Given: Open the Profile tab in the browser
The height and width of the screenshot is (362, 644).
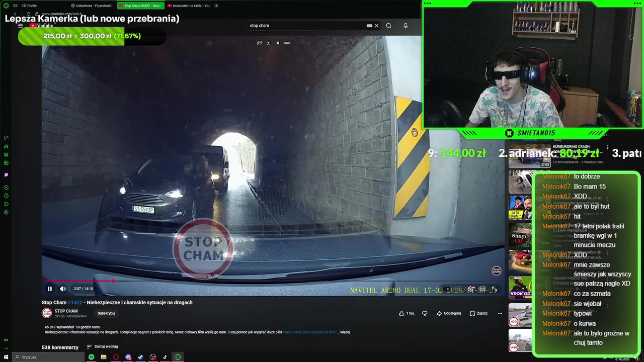Looking at the screenshot, I should coord(29,6).
